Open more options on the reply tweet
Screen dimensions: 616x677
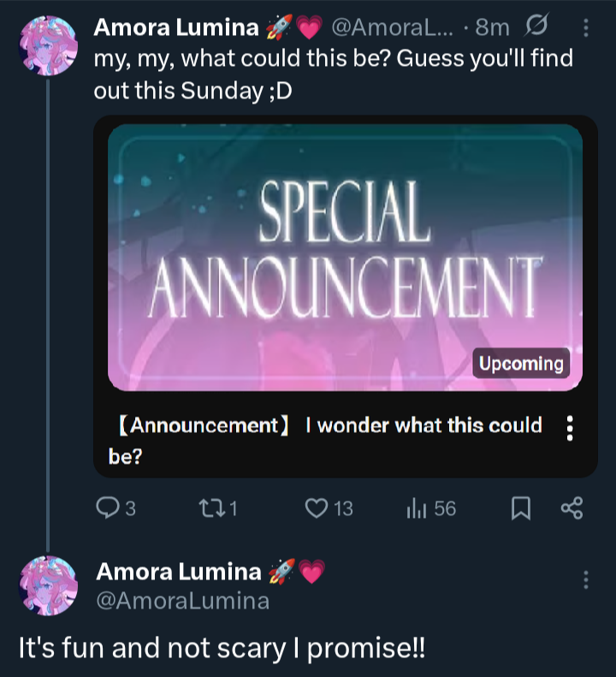[586, 579]
